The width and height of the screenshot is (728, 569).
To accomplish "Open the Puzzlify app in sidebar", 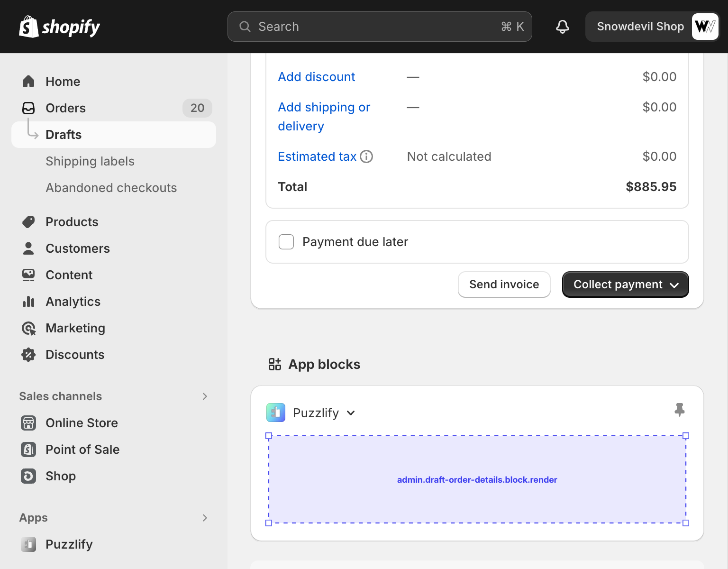I will 69,544.
